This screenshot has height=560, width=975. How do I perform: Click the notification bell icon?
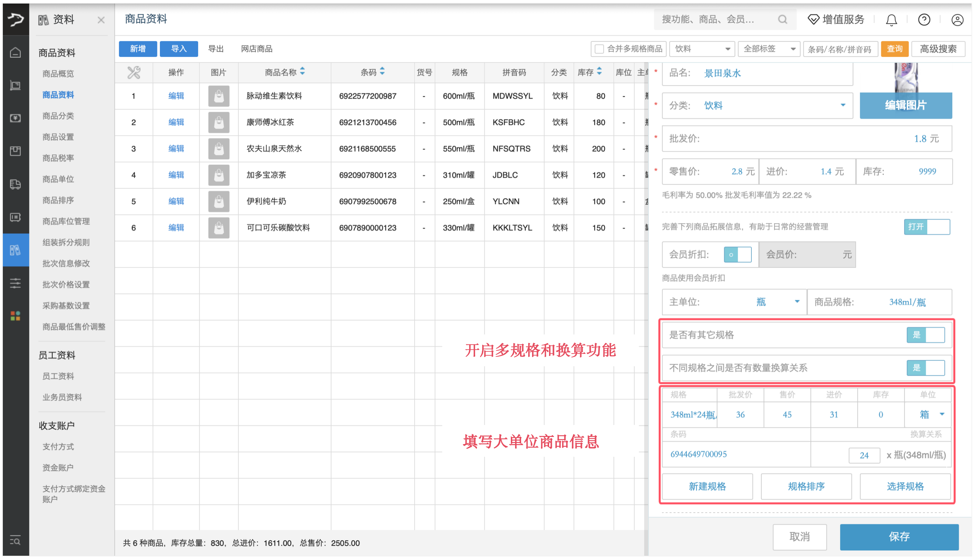pos(891,19)
